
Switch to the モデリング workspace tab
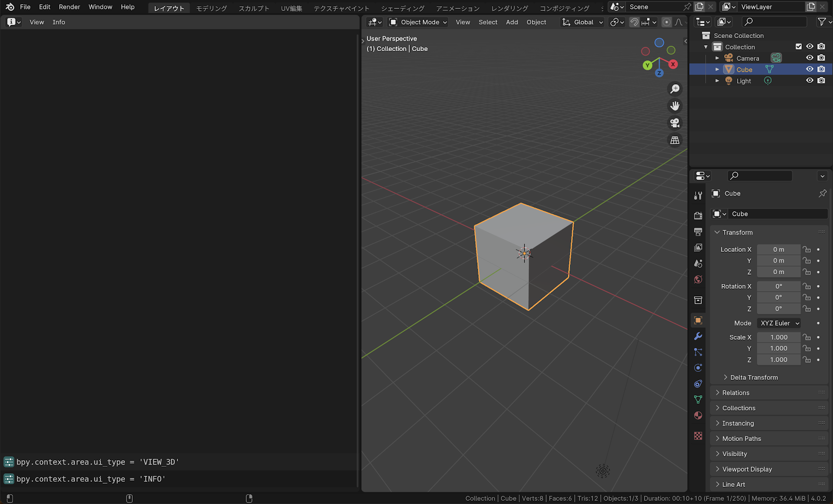[211, 8]
